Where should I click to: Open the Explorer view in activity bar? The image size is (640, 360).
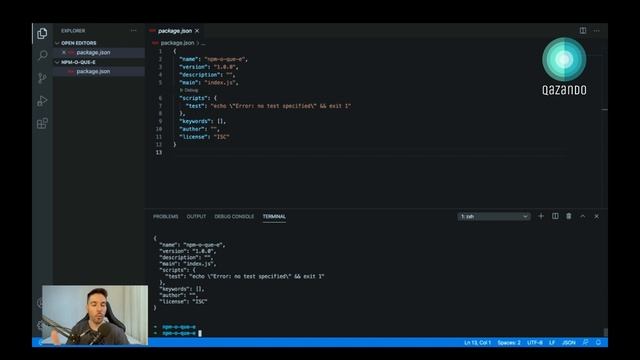click(x=42, y=33)
